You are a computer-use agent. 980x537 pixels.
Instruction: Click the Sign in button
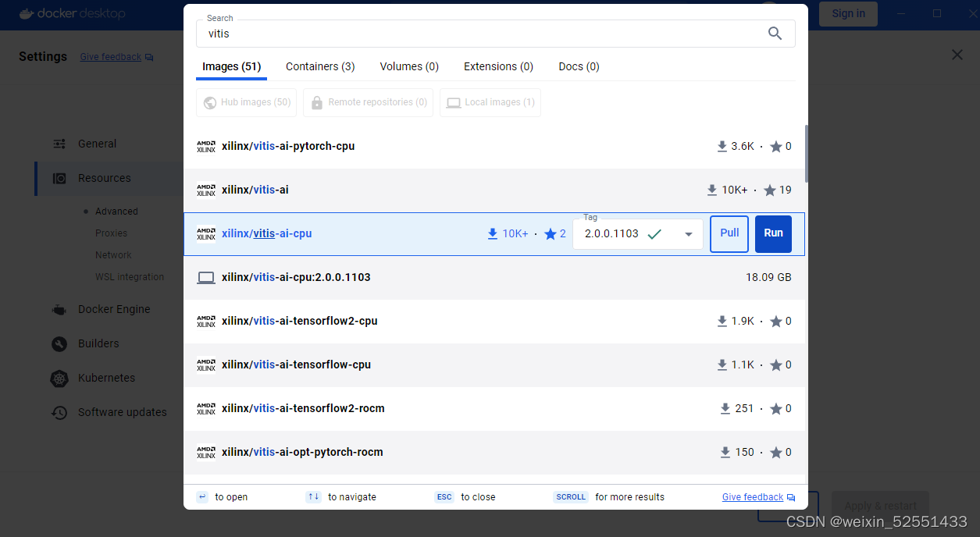848,13
